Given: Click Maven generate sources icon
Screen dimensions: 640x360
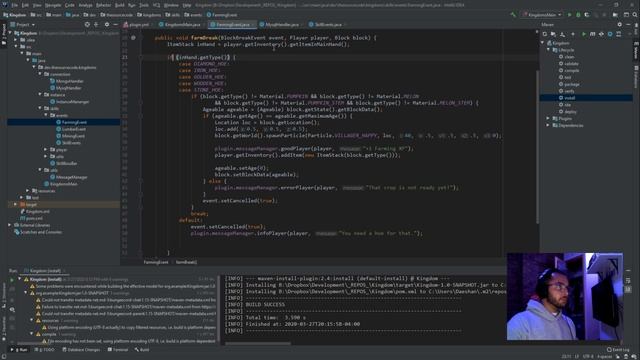Looking at the screenshot, I should click(x=553, y=34).
